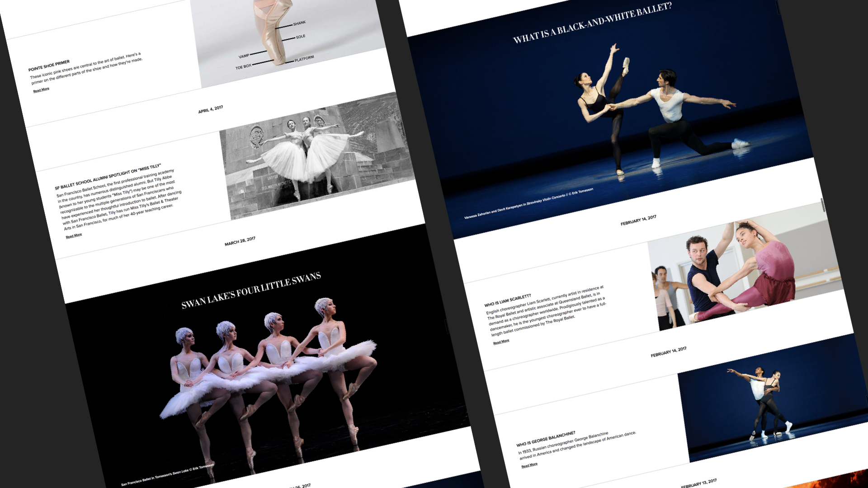Select the March 28, 2017 date label

point(240,241)
